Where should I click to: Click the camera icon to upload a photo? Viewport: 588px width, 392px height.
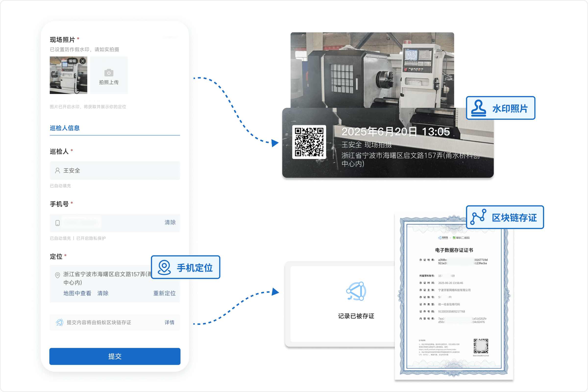pyautogui.click(x=109, y=73)
